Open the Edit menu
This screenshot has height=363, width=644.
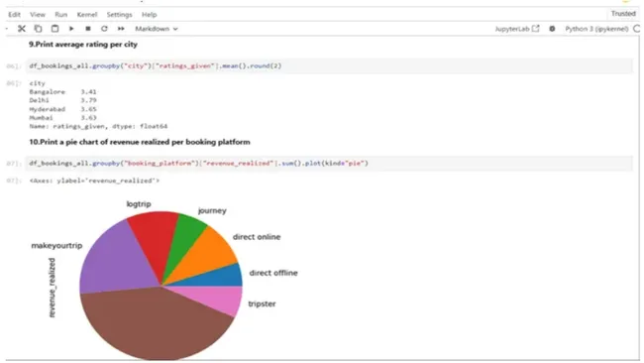click(15, 15)
